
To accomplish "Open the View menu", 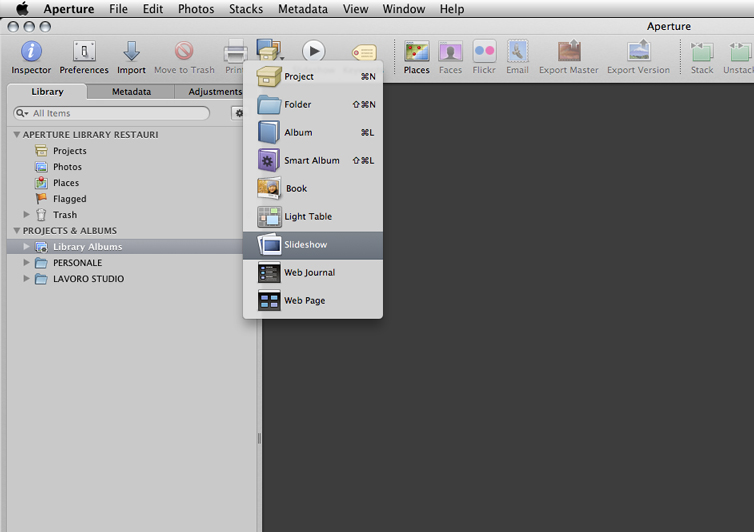I will click(x=355, y=9).
